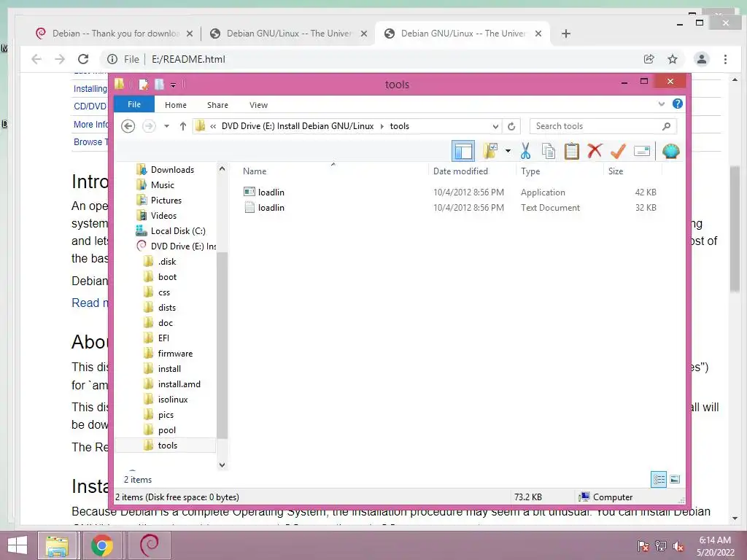The height and width of the screenshot is (560, 747).
Task: Open the boot folder in tree
Action: [x=167, y=276]
